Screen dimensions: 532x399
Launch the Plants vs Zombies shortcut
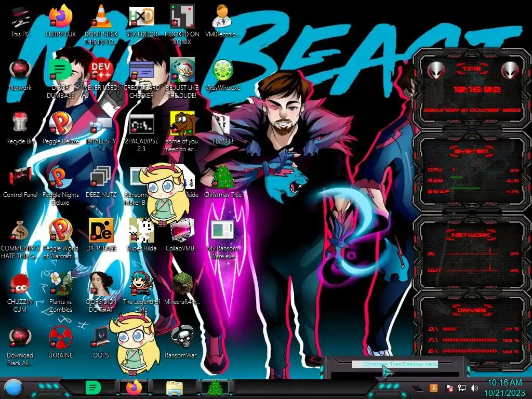coord(61,292)
